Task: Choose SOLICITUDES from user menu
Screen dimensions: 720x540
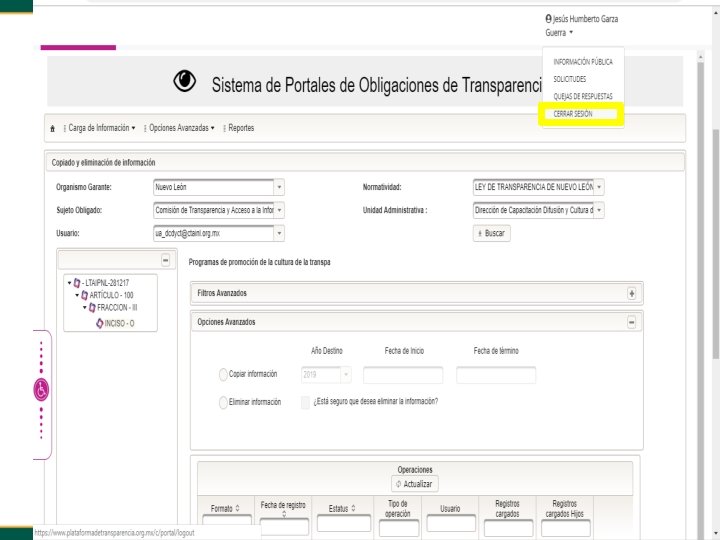Action: [569, 79]
